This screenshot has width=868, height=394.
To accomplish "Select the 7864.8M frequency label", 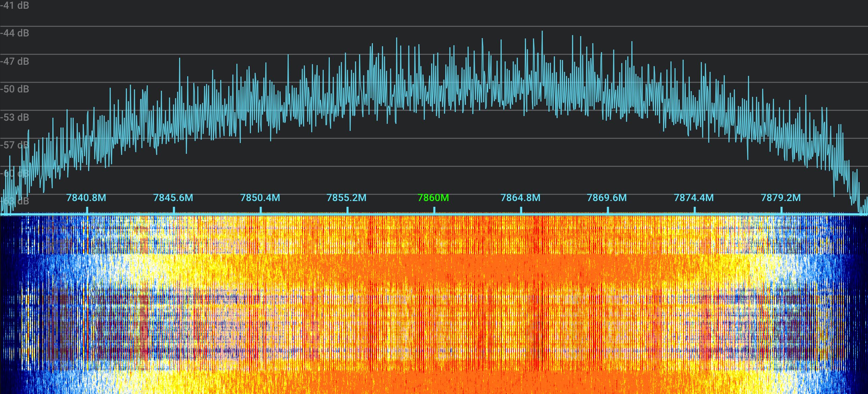I will pyautogui.click(x=520, y=198).
